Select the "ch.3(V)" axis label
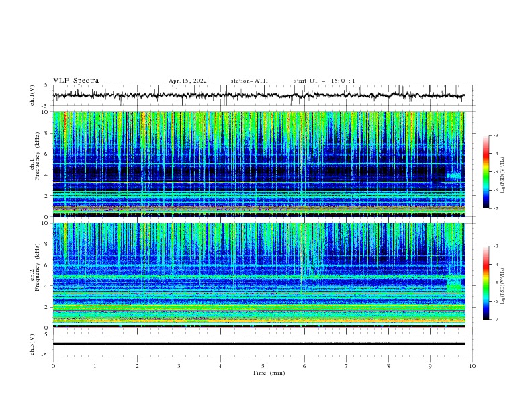532x411 pixels. 32,345
